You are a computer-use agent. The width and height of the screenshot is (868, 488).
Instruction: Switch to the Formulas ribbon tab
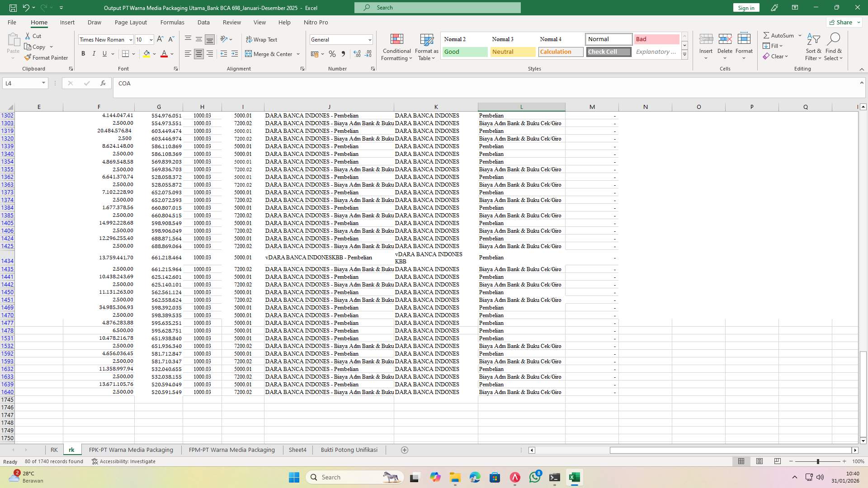click(x=172, y=22)
